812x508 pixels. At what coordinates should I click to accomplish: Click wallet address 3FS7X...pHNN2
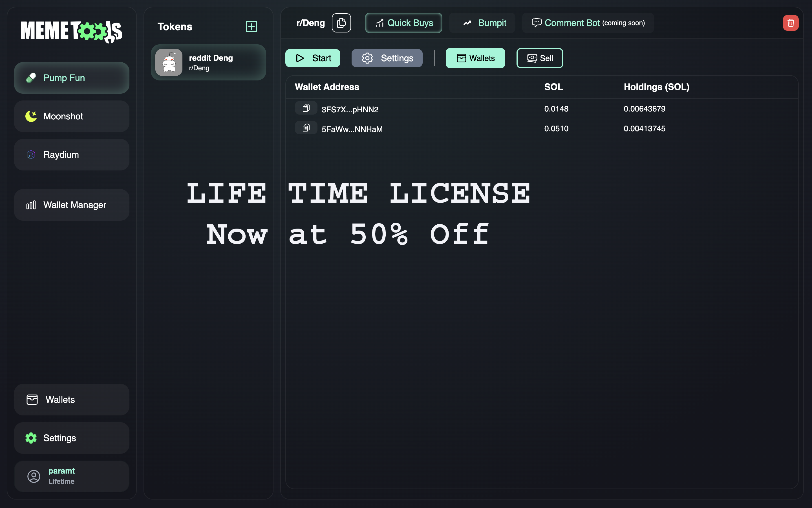(x=350, y=110)
